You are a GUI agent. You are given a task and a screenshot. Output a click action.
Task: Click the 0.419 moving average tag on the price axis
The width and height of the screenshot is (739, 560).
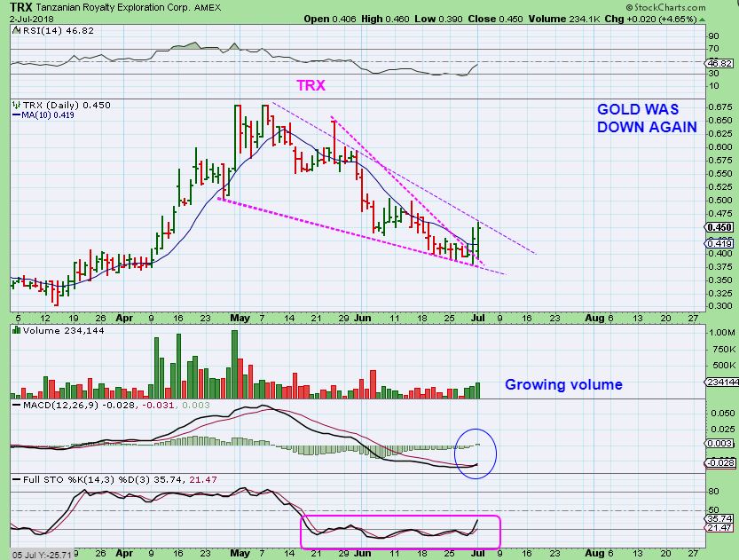click(719, 243)
